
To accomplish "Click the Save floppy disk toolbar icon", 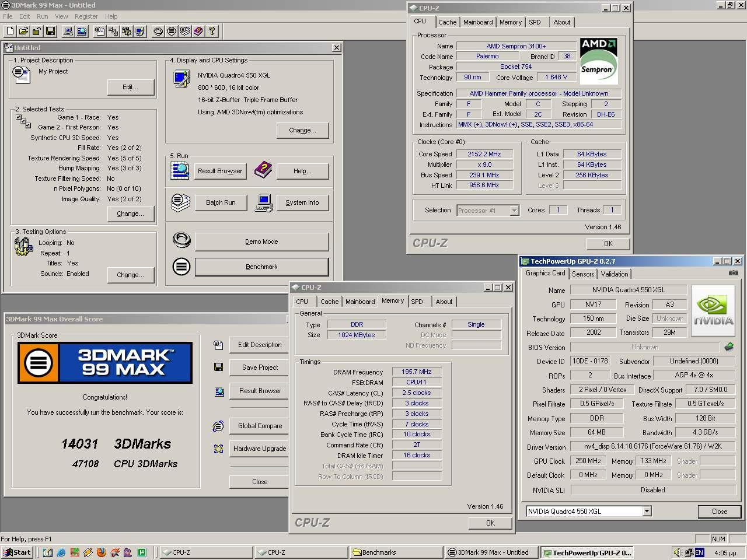I will (x=50, y=31).
